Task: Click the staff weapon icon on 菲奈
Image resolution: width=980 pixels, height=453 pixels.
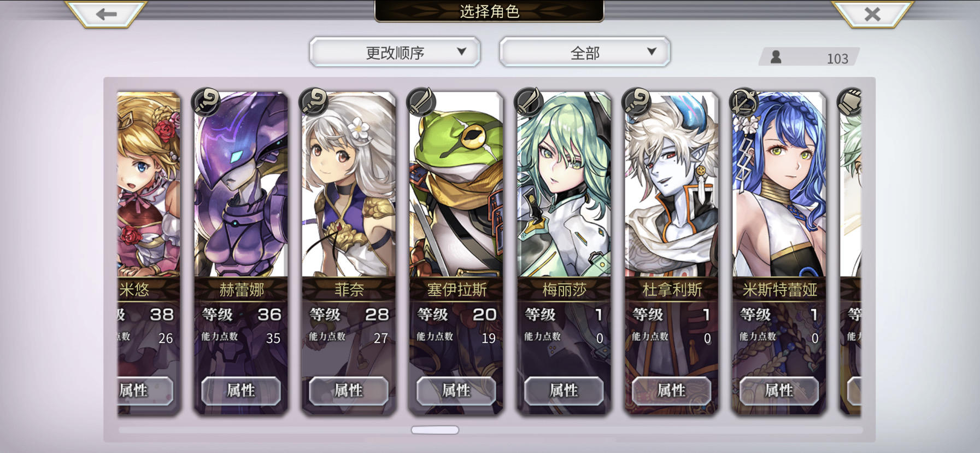Action: tap(314, 102)
